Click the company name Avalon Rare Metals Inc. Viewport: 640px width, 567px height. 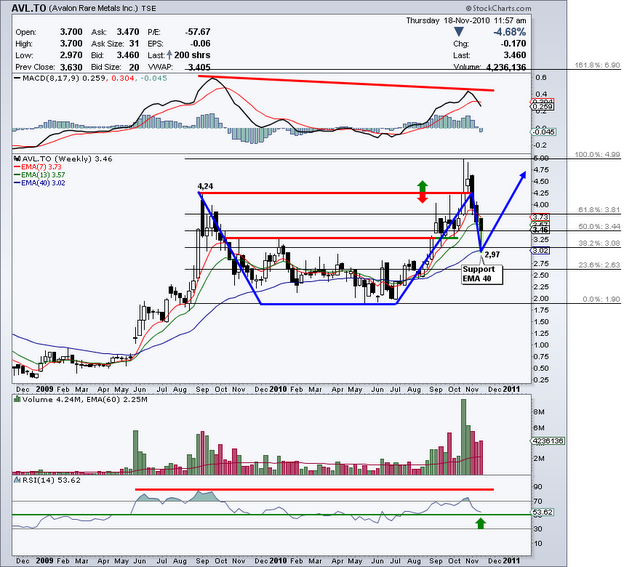coord(93,8)
